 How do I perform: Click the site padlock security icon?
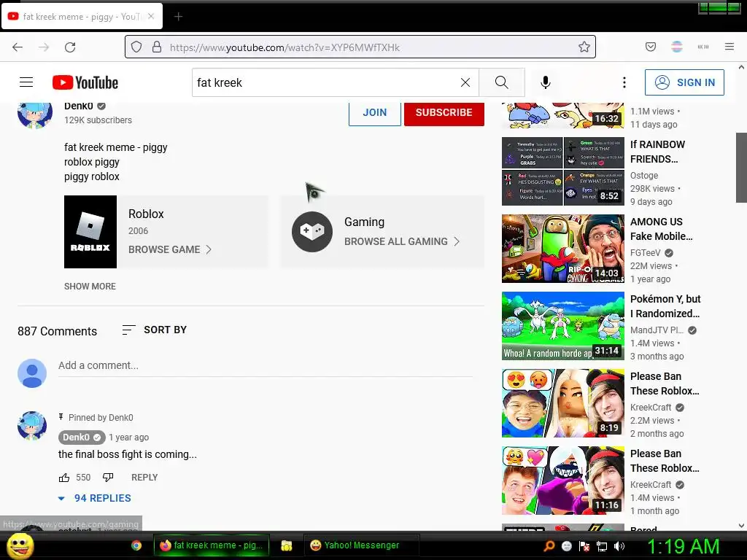[157, 47]
